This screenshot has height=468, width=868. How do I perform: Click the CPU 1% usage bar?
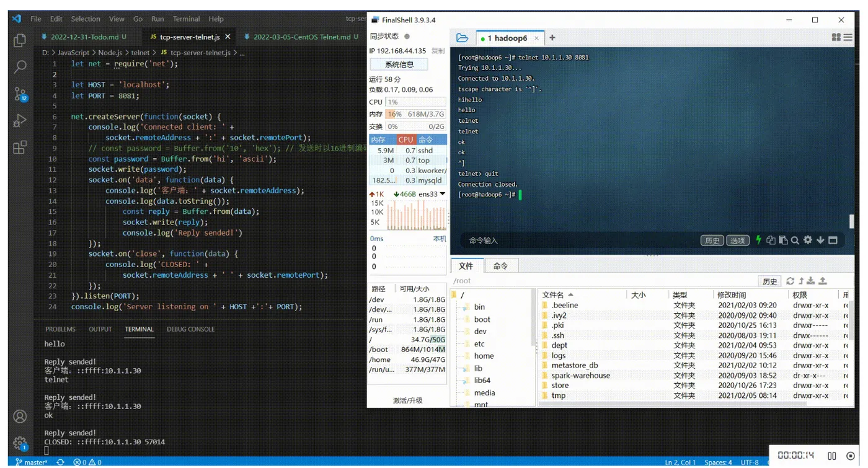click(415, 102)
